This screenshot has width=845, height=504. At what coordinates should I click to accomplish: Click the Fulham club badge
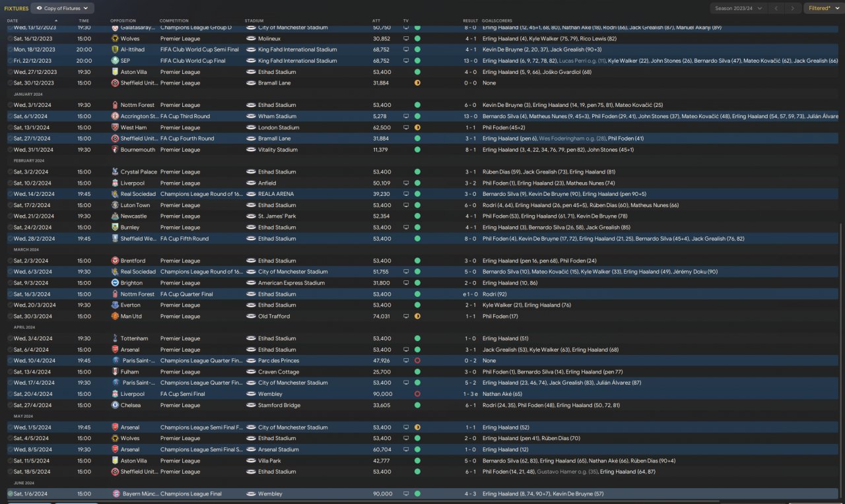coord(116,371)
